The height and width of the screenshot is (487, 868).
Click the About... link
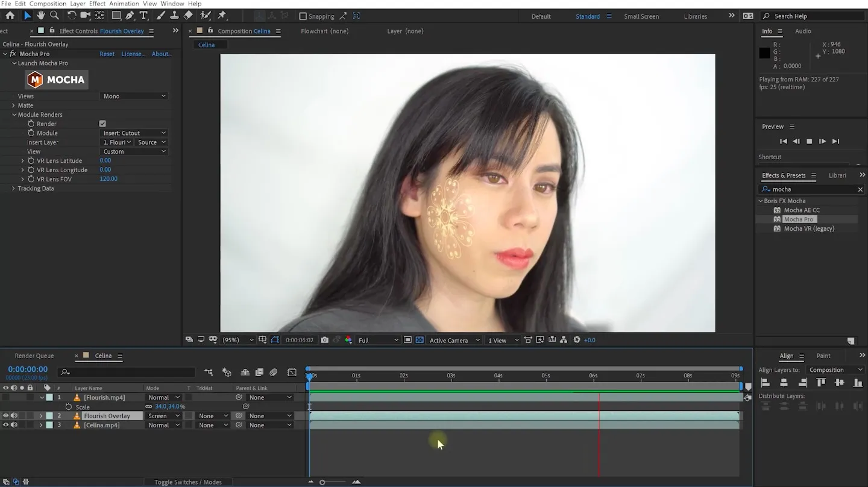point(161,54)
